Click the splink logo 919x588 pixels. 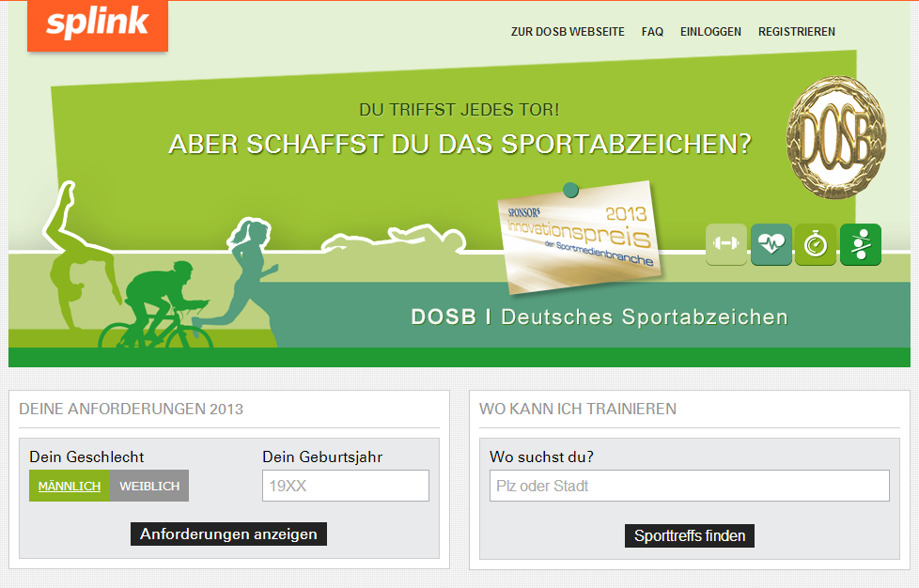[98, 25]
